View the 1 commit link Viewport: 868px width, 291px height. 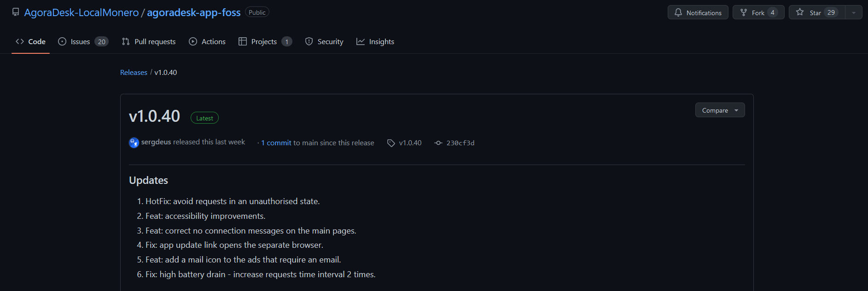pos(276,143)
